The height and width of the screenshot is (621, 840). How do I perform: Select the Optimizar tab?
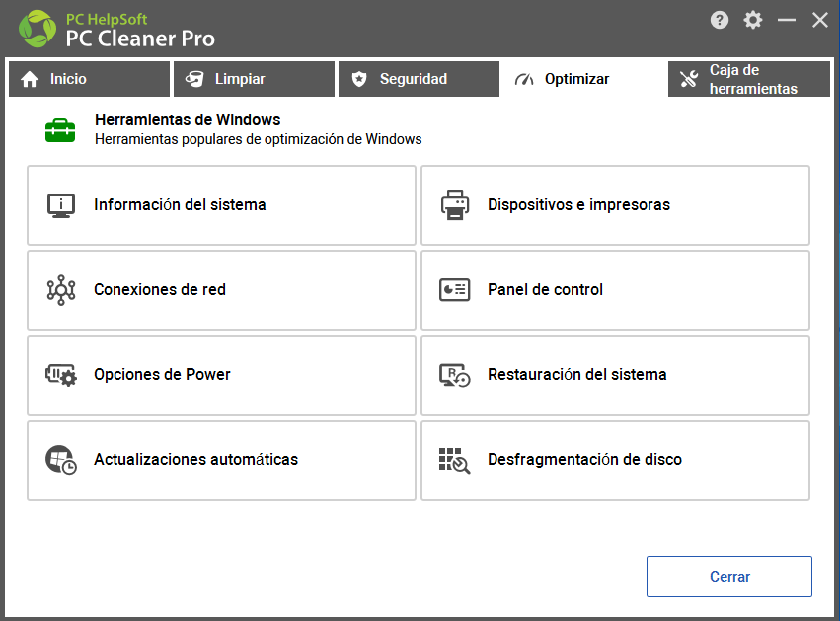tap(584, 79)
